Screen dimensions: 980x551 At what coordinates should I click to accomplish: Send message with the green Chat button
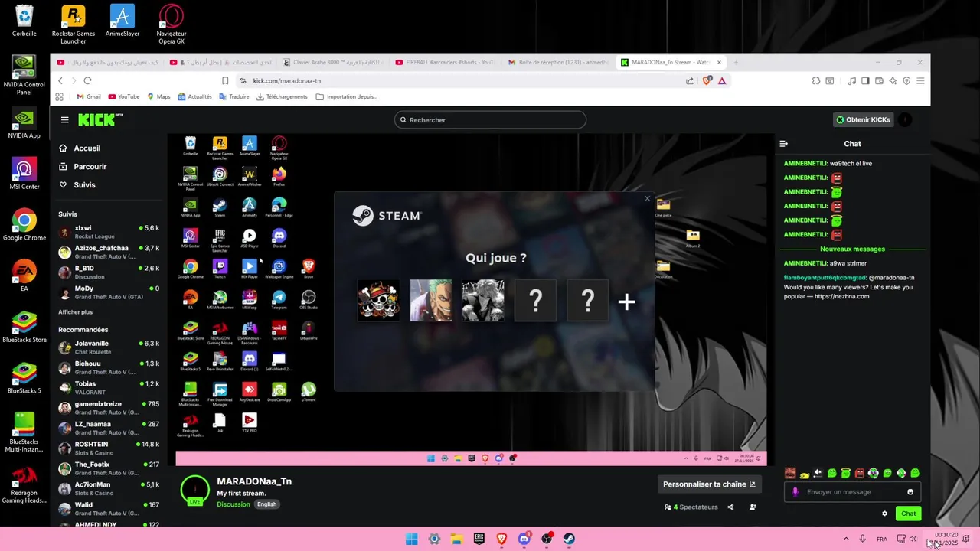(x=908, y=514)
